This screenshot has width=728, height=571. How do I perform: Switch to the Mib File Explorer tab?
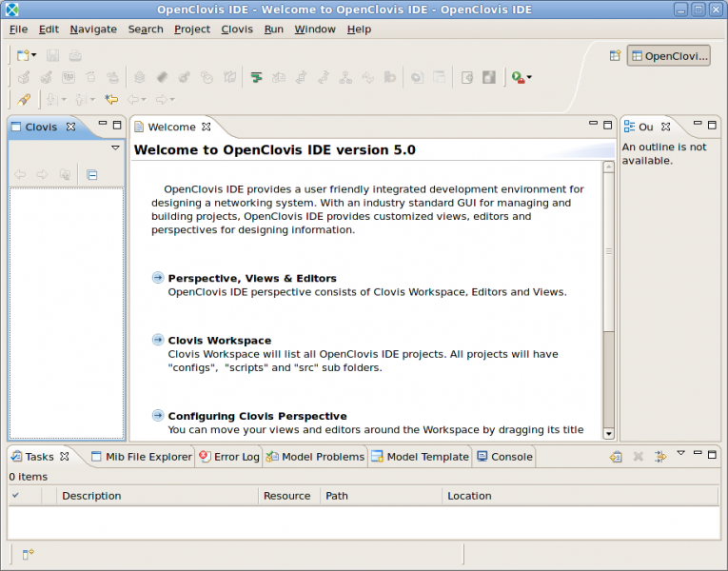(142, 457)
